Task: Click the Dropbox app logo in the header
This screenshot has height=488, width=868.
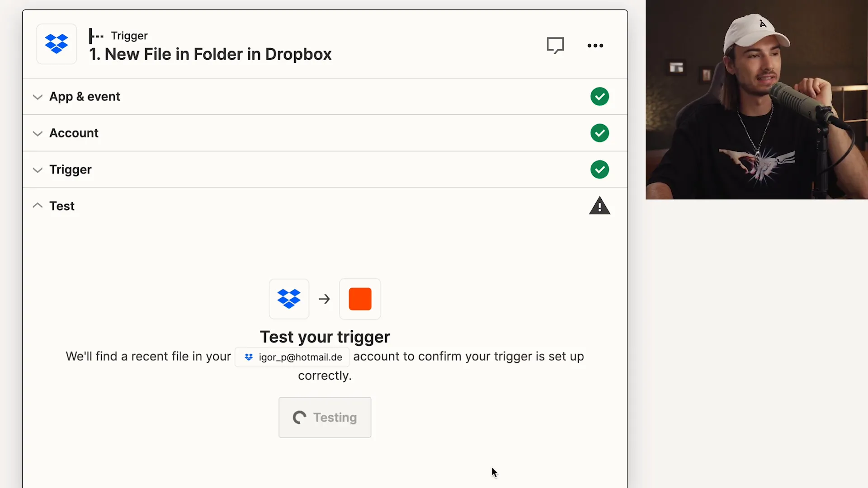Action: tap(57, 44)
